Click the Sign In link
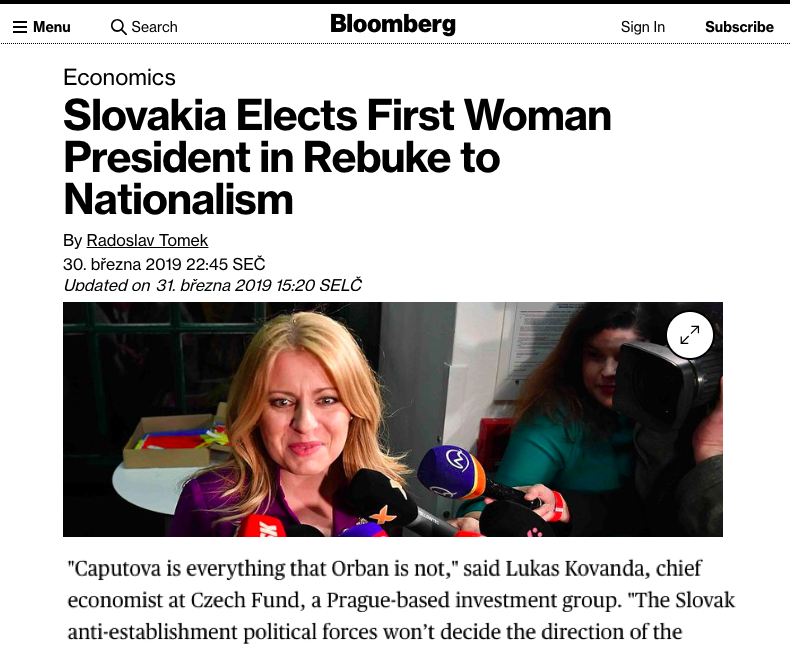The width and height of the screenshot is (790, 653). [x=642, y=27]
